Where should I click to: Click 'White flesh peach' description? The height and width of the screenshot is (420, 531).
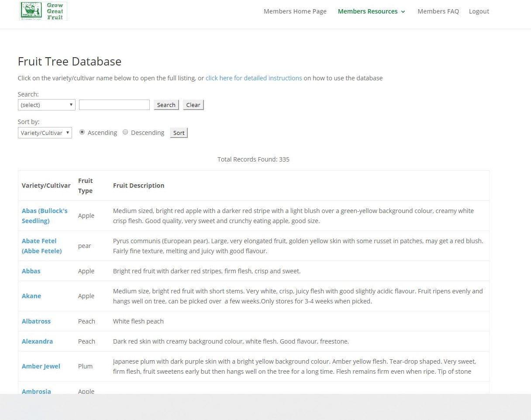pyautogui.click(x=138, y=321)
